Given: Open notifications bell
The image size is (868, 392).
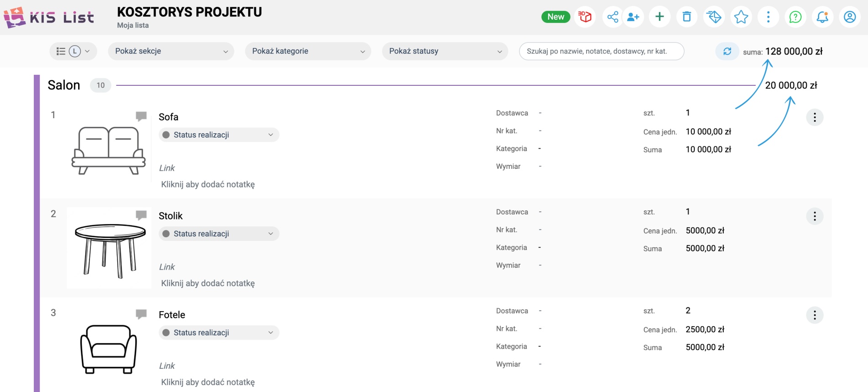Looking at the screenshot, I should (822, 17).
